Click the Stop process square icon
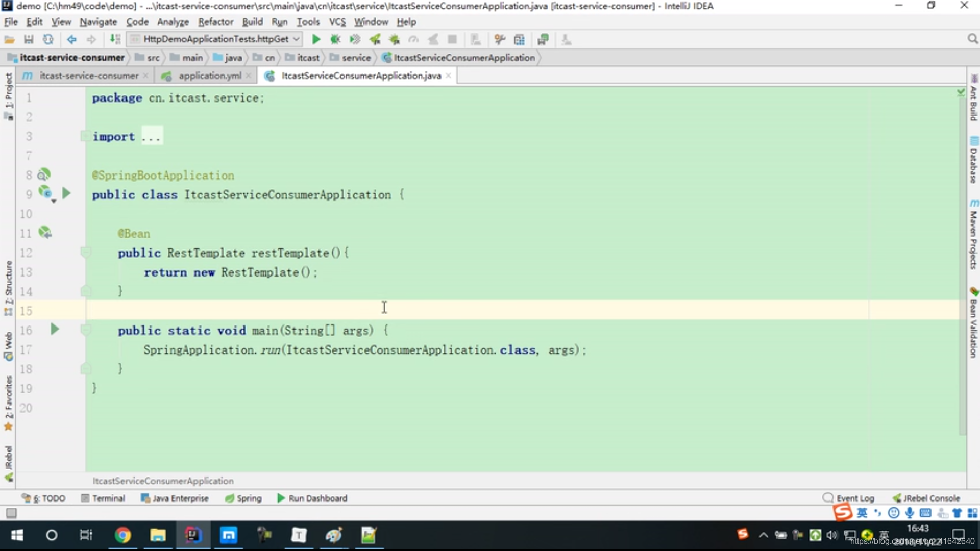The image size is (980, 551). pyautogui.click(x=452, y=39)
